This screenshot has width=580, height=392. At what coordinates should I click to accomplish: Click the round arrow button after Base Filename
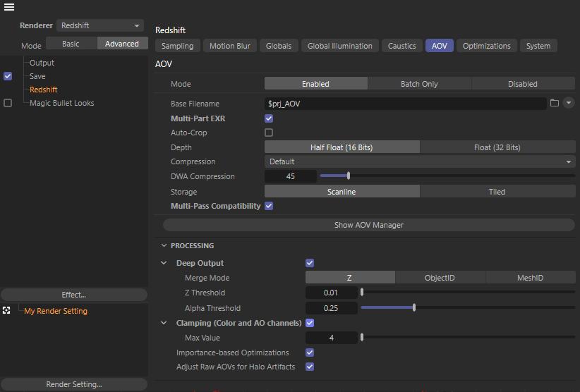click(568, 103)
